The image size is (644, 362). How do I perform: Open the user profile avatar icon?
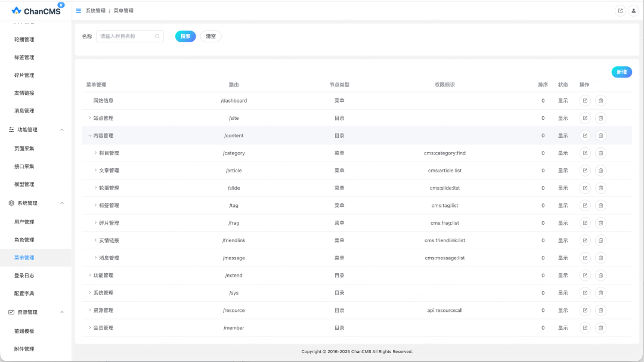click(633, 11)
